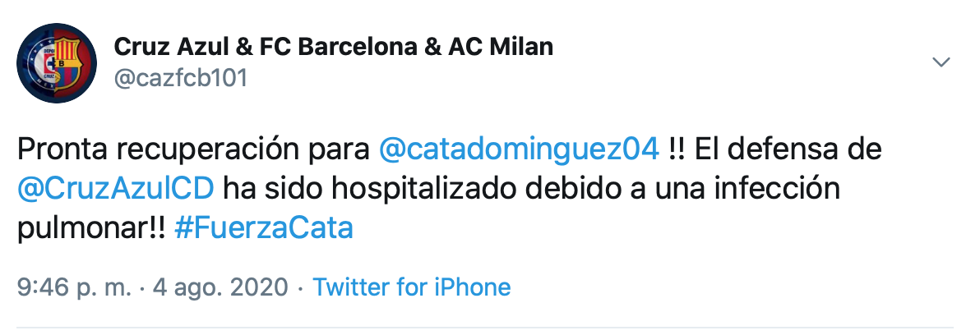
Task: Open the tweet options chevron menu
Action: (x=941, y=63)
